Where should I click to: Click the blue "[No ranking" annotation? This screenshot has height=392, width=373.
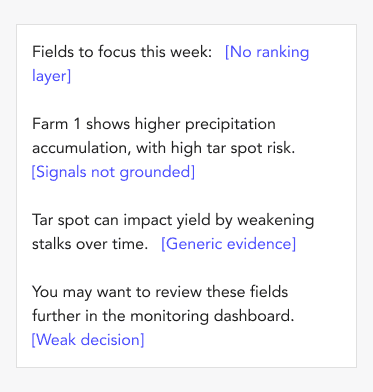tap(267, 52)
